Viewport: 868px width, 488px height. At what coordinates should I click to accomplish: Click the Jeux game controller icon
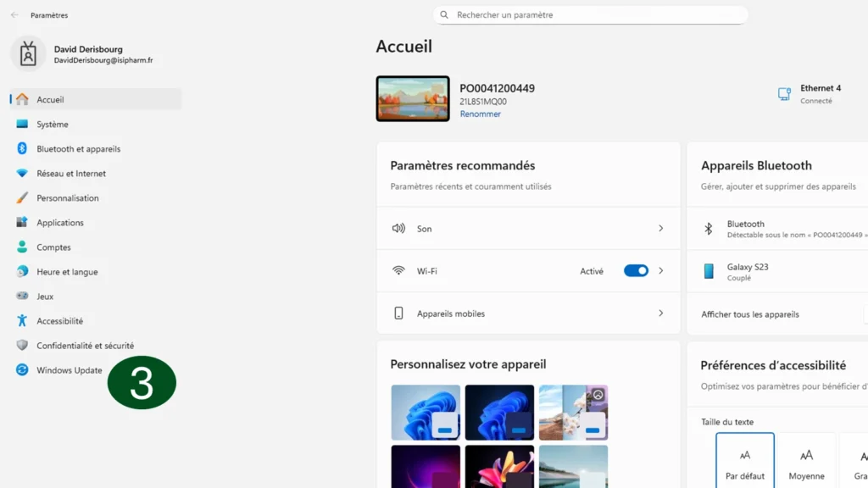22,297
